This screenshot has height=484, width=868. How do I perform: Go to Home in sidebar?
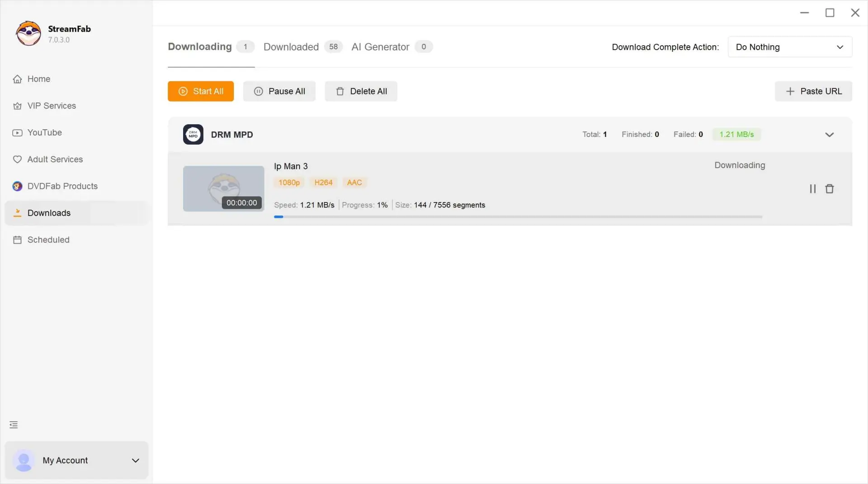coord(77,79)
